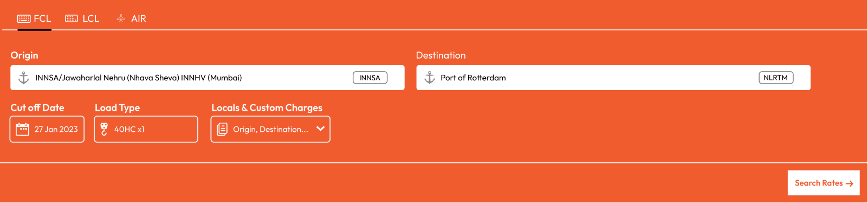Edit the Origin port input field
868x203 pixels.
coord(208,78)
